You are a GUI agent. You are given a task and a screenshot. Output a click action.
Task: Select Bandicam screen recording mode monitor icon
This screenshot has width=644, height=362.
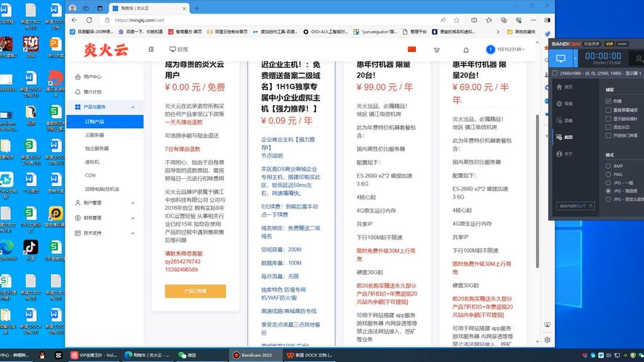(561, 59)
